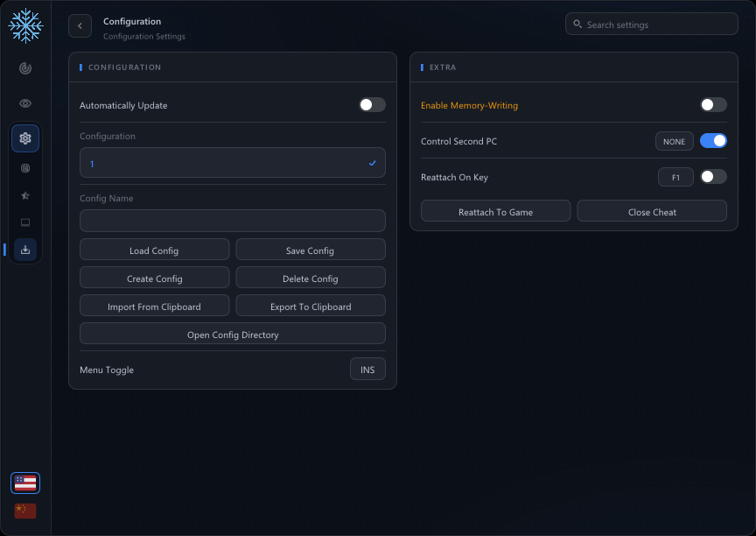This screenshot has height=536, width=756.
Task: Select configuration entry 1 in list
Action: [233, 163]
